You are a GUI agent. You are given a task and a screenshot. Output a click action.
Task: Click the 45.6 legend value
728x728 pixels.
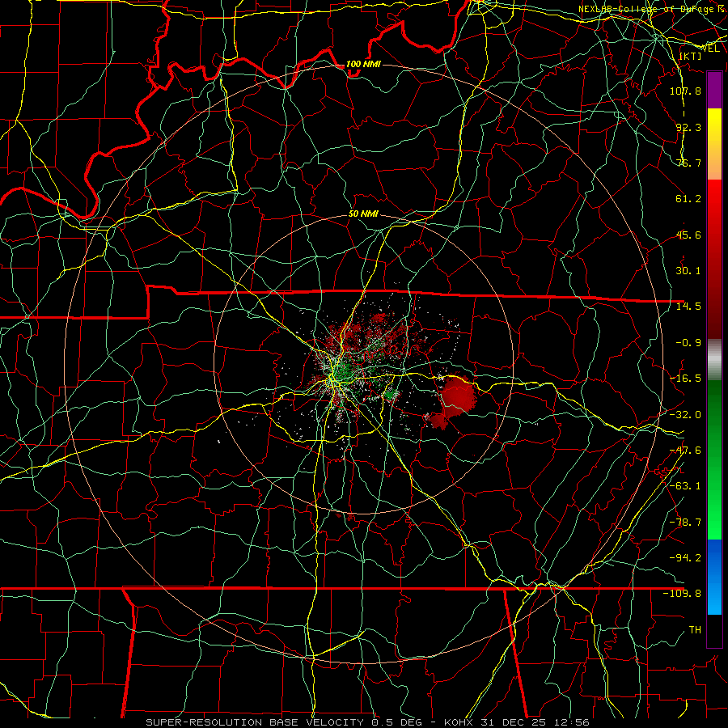pos(688,235)
